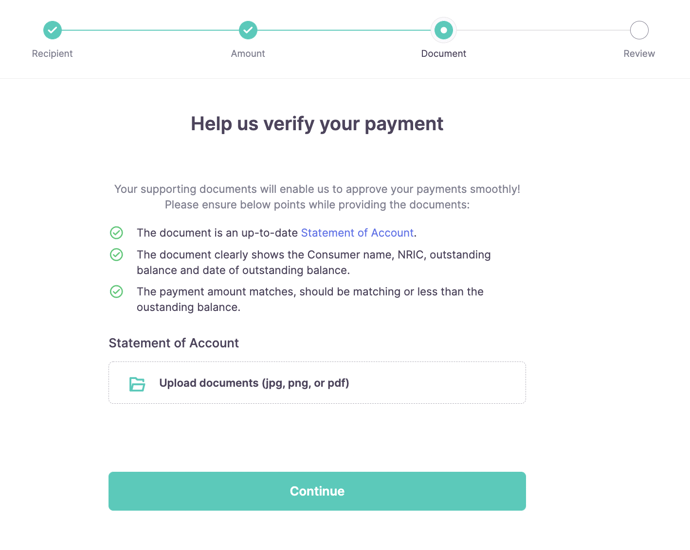Select the Document step label
Image resolution: width=690 pixels, height=550 pixels.
coord(444,54)
